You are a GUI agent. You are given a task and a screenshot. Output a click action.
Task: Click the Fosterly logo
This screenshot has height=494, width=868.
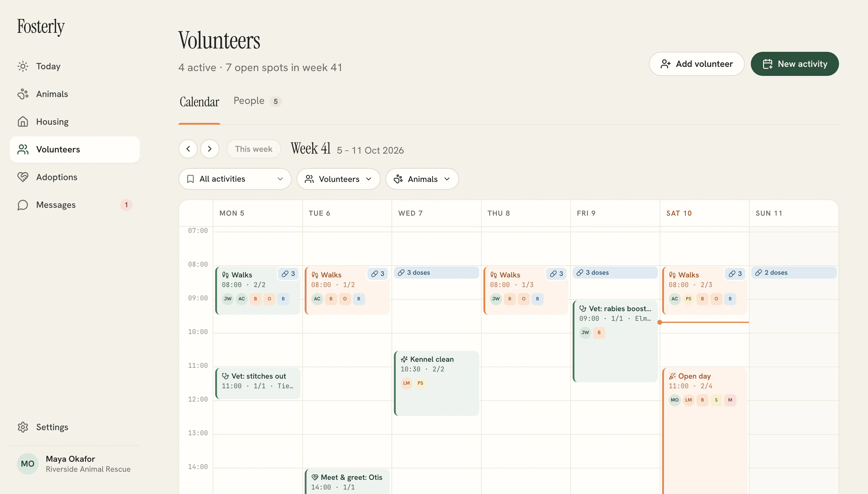[41, 27]
